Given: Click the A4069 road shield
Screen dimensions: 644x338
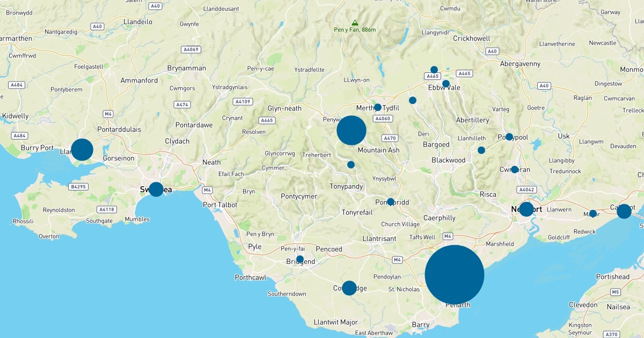Looking at the screenshot, I should [191, 49].
